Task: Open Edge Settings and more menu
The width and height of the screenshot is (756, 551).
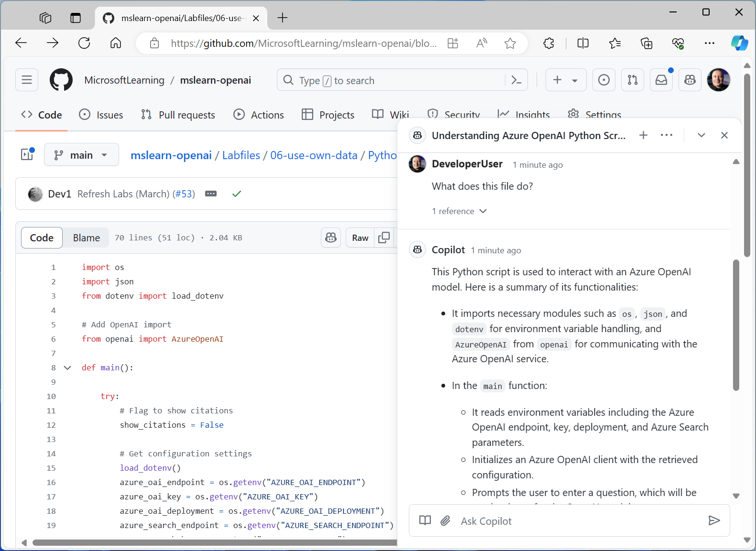Action: point(710,43)
